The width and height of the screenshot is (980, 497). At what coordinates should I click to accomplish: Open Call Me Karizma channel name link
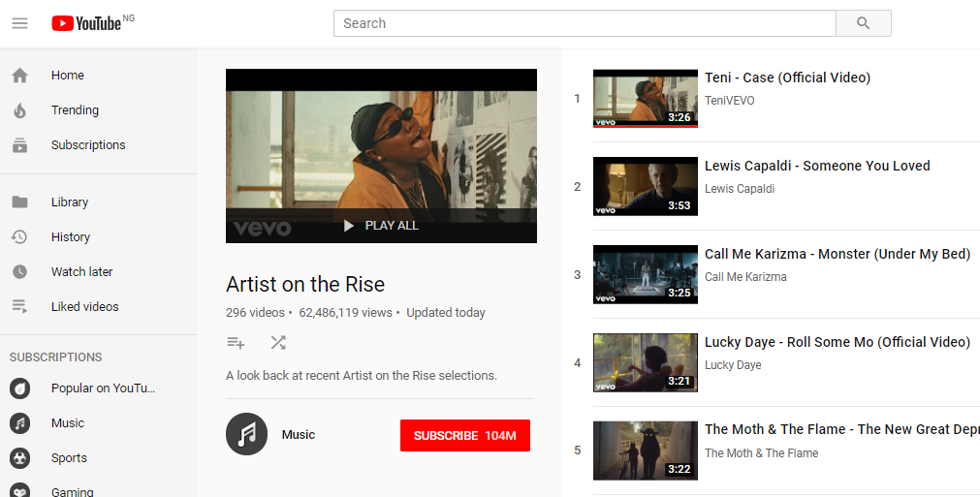tap(745, 277)
